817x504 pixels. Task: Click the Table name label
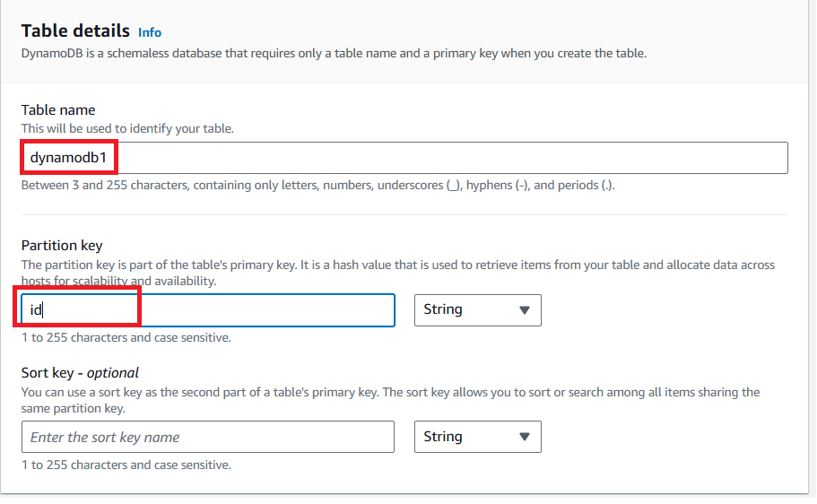pyautogui.click(x=58, y=110)
